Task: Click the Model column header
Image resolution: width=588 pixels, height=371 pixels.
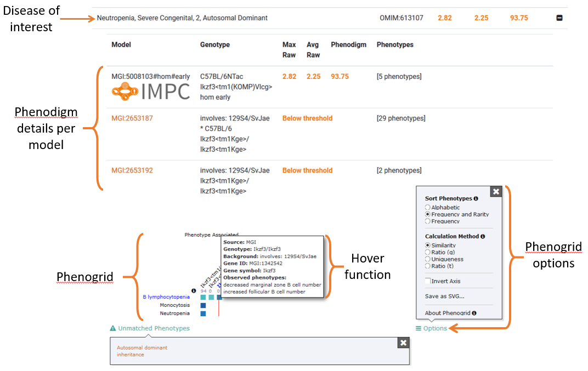Action: (121, 44)
